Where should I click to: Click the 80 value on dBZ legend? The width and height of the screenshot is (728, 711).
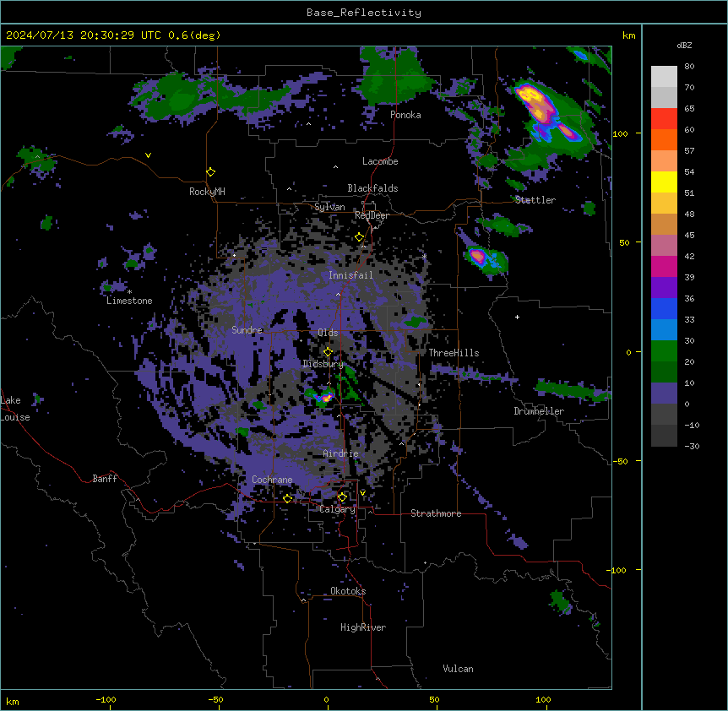click(689, 67)
